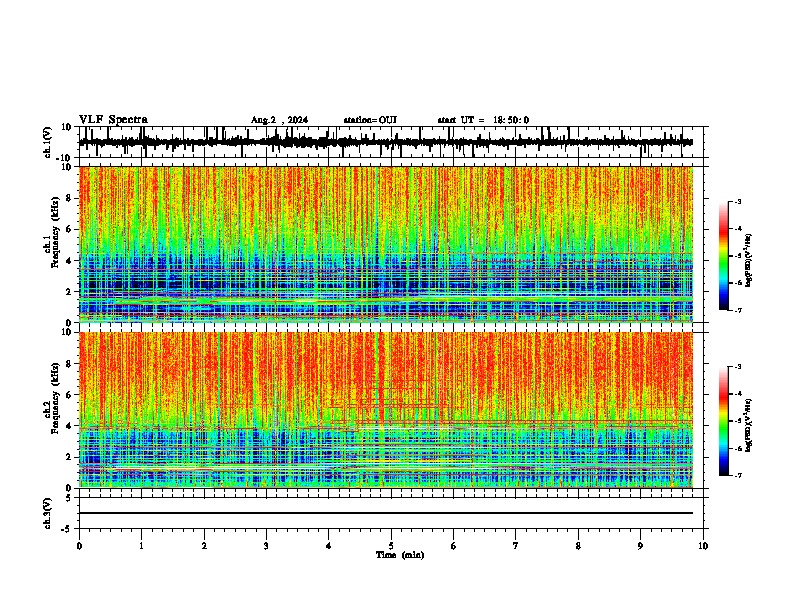Click the ch.3(V) axis label

coord(48,513)
